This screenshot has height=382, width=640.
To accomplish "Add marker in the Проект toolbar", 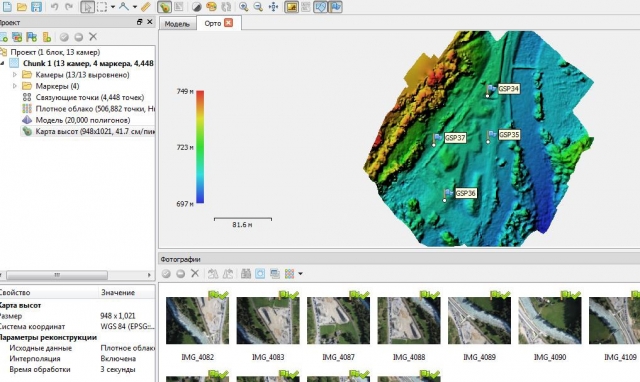I will tap(31, 37).
